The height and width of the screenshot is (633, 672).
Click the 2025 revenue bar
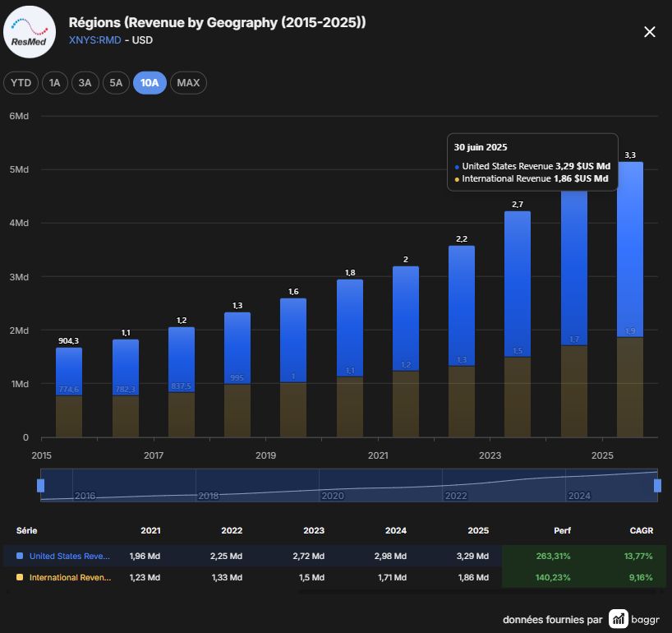click(x=630, y=299)
